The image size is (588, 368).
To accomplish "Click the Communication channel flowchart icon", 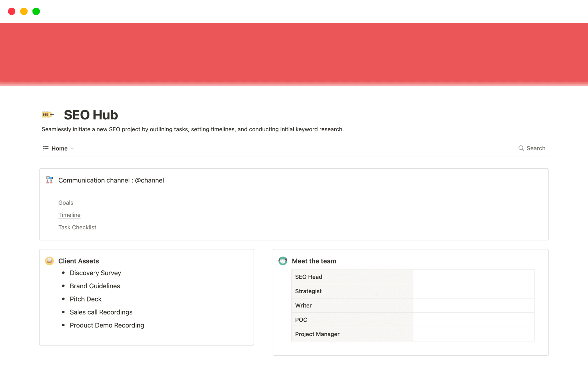I will click(x=49, y=180).
